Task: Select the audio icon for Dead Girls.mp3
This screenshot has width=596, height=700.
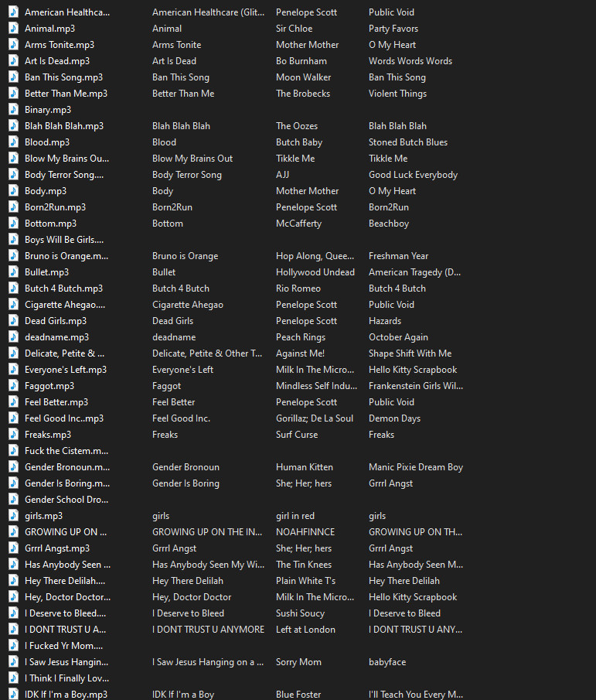Action: (14, 320)
